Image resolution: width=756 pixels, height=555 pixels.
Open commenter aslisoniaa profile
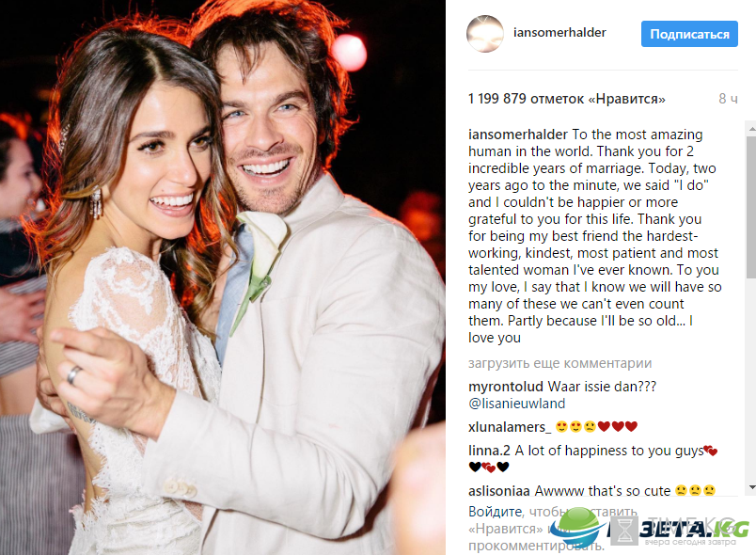[498, 491]
